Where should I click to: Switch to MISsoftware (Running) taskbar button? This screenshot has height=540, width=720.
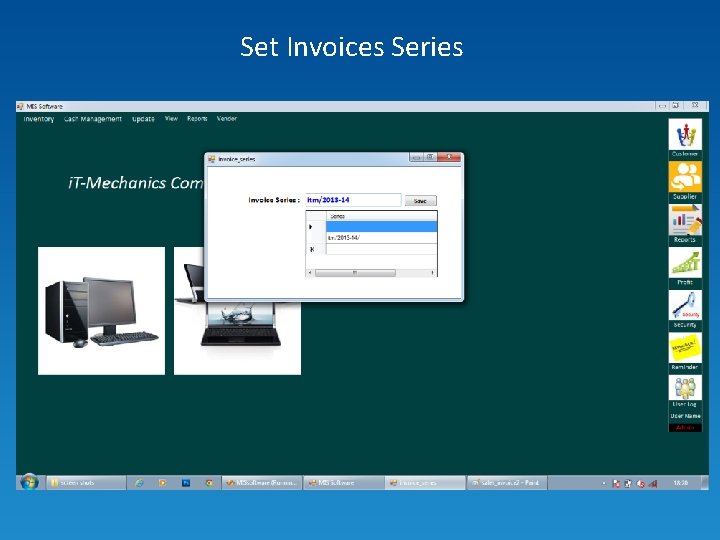[262, 483]
